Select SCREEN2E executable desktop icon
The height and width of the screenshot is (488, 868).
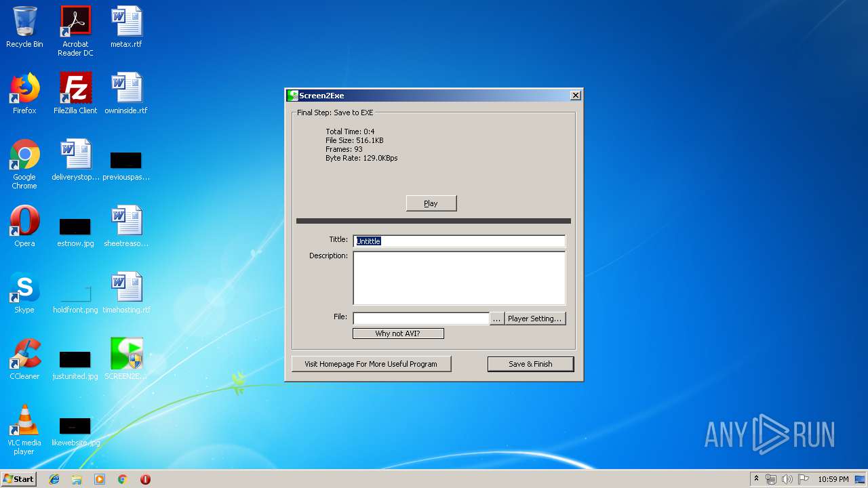click(x=126, y=359)
